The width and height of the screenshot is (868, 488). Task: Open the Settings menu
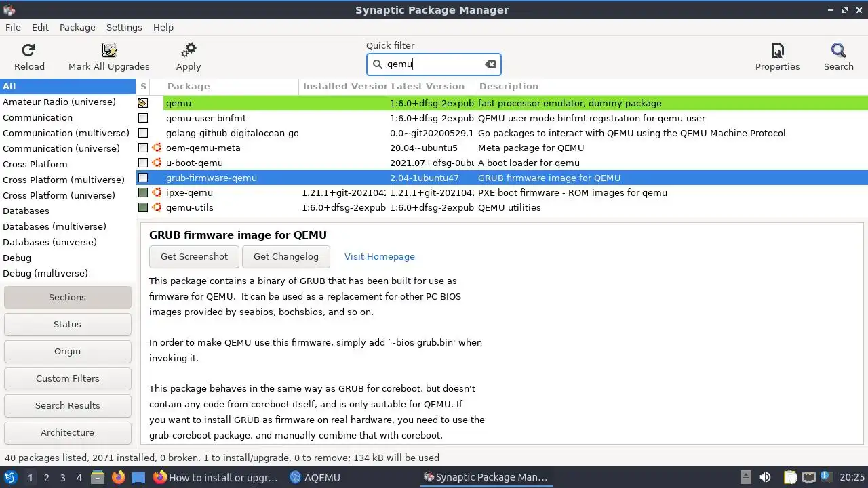pyautogui.click(x=124, y=27)
